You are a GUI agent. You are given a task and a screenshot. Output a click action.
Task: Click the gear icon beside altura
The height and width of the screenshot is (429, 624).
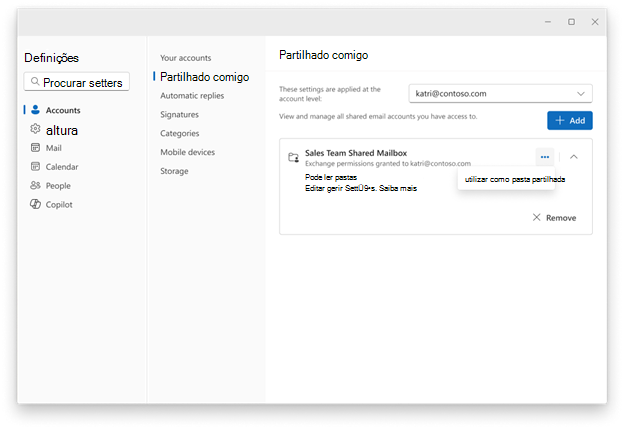pos(35,129)
